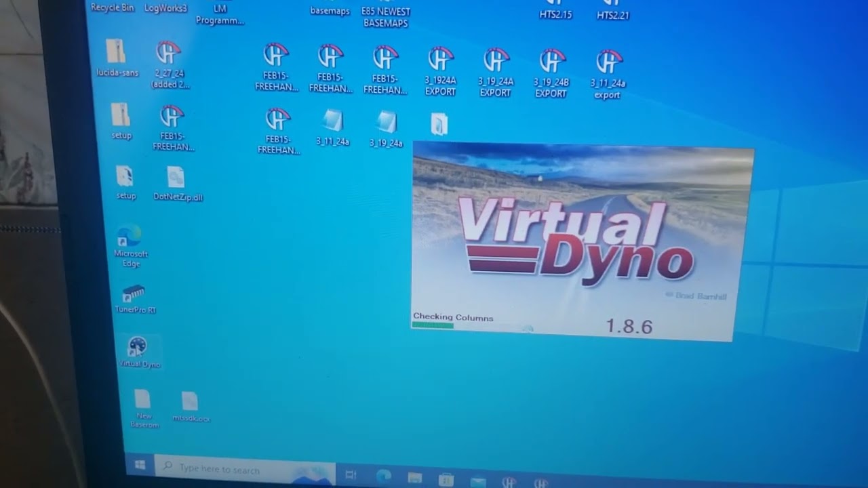Open Task View on the taskbar
The height and width of the screenshot is (488, 868).
coord(351,475)
